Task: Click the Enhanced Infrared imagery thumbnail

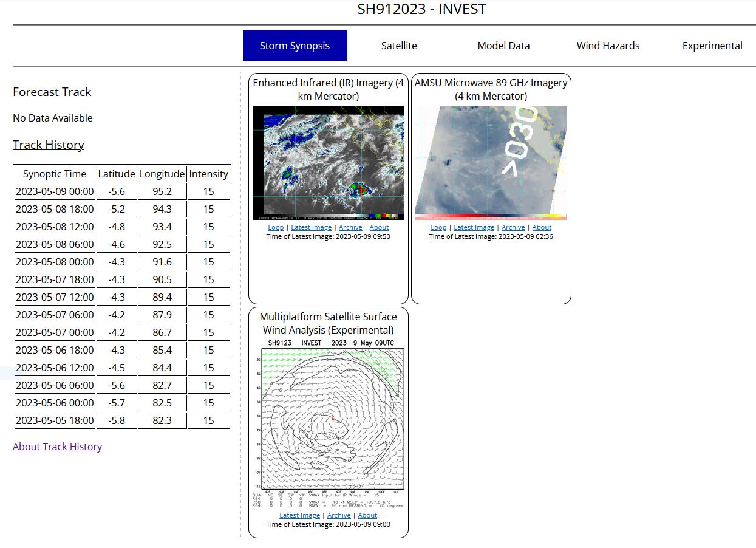Action: pos(328,163)
